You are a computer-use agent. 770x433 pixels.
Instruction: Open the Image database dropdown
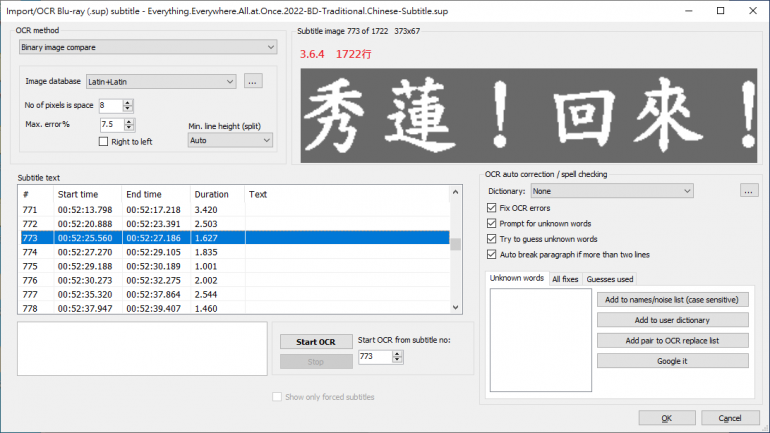pyautogui.click(x=161, y=81)
